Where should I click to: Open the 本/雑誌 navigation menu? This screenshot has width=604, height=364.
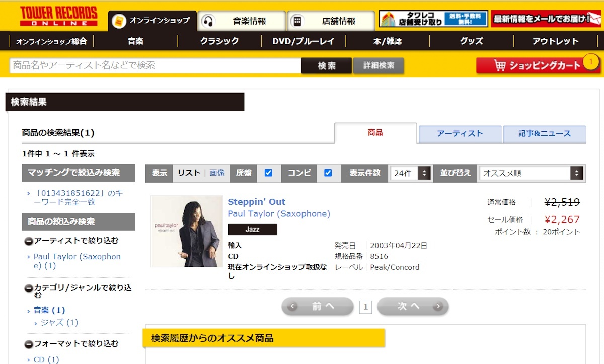click(x=388, y=41)
